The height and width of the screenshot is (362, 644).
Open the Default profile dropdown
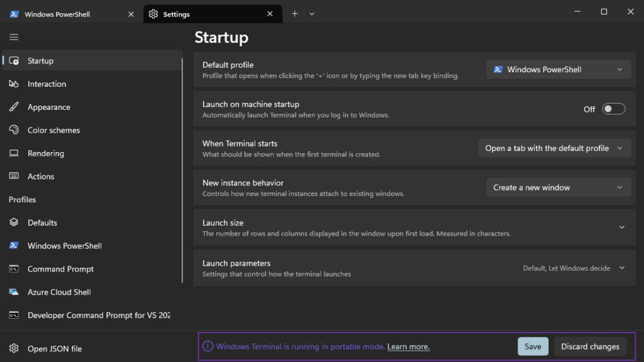[x=558, y=69]
